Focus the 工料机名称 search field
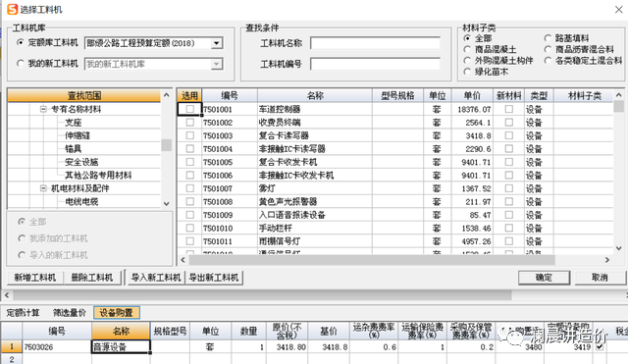 (375, 43)
